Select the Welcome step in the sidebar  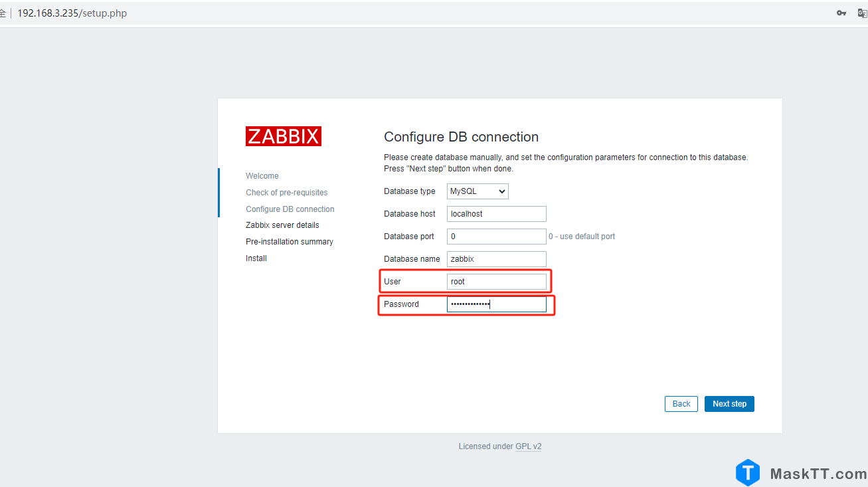tap(262, 176)
